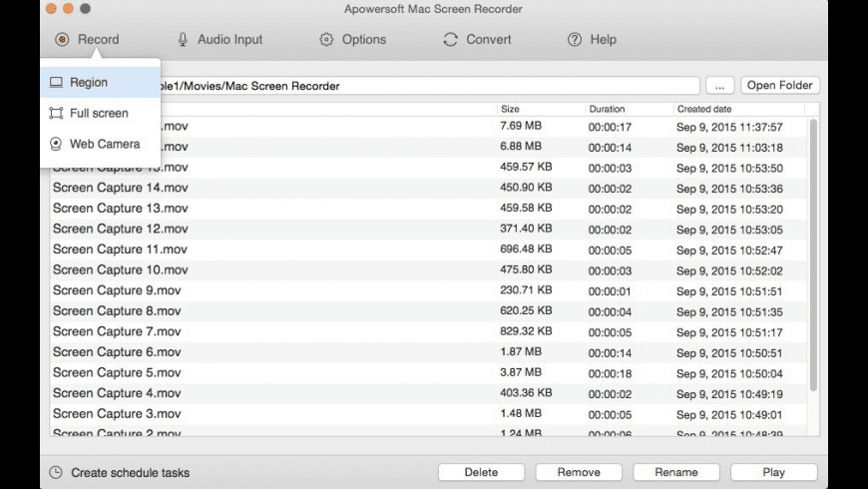Click date Sep 9, 2015 11:03:18

pyautogui.click(x=729, y=148)
